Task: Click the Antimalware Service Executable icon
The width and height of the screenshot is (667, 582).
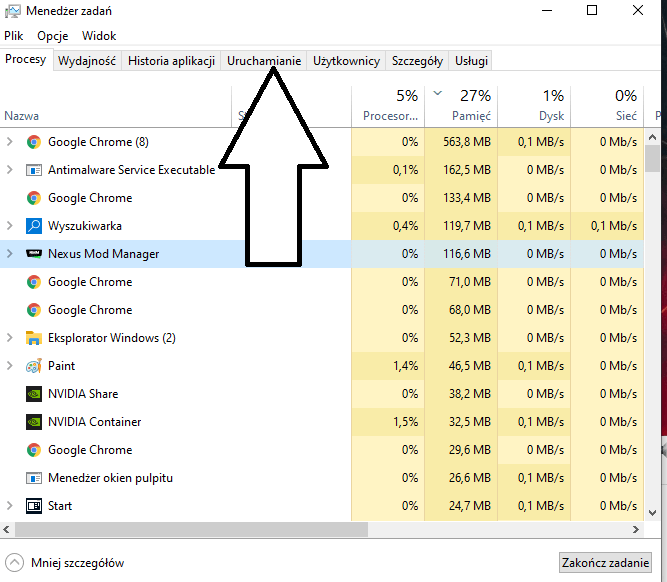Action: click(34, 170)
